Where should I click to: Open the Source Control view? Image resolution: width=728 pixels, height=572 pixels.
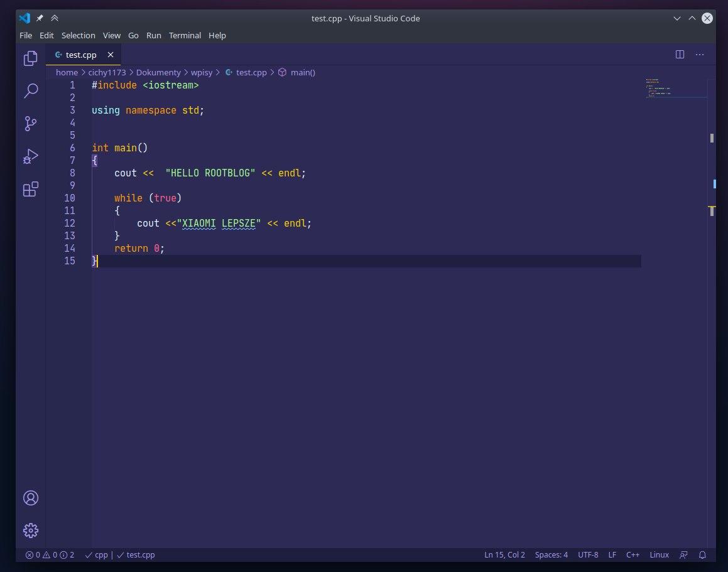30,124
